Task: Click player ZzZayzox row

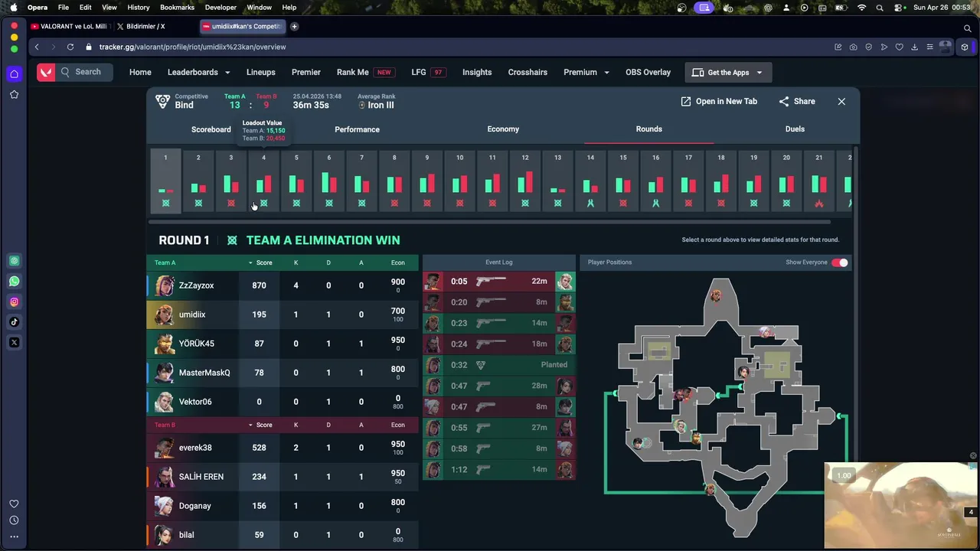Action: 283,285
